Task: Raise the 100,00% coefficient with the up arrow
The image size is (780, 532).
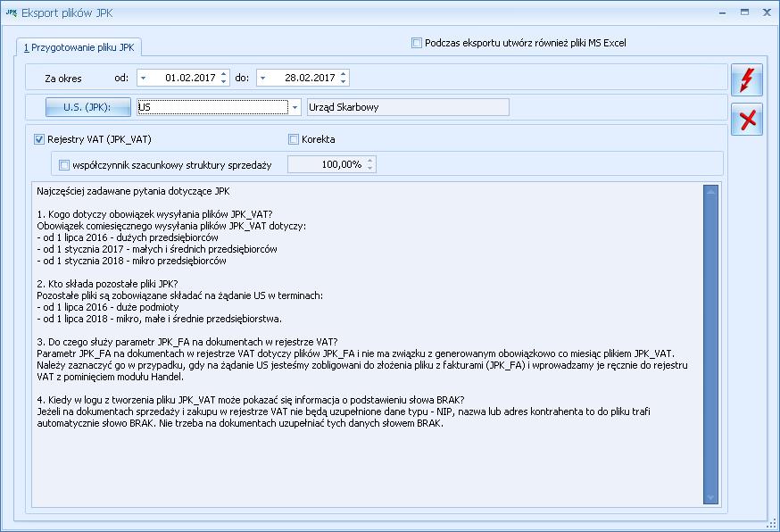Action: [x=369, y=161]
